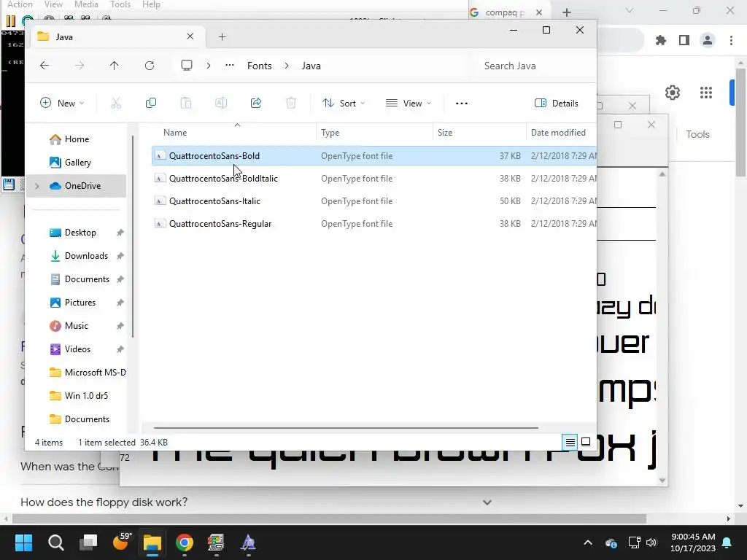Open Chrome profile avatar

pyautogui.click(x=708, y=41)
